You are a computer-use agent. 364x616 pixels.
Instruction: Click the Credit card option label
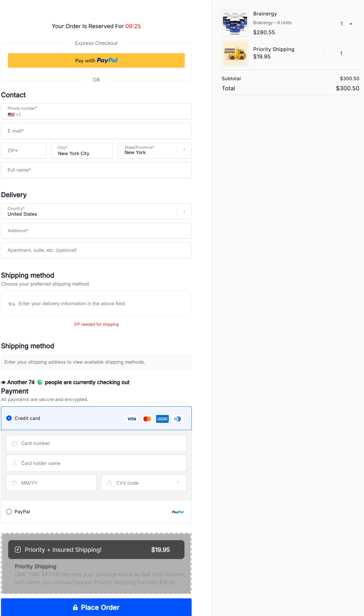click(27, 418)
